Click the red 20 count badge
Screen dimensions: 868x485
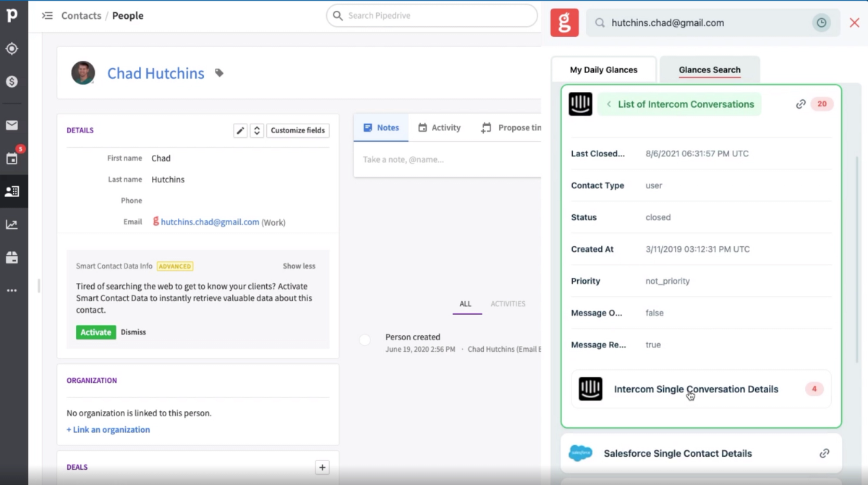822,104
